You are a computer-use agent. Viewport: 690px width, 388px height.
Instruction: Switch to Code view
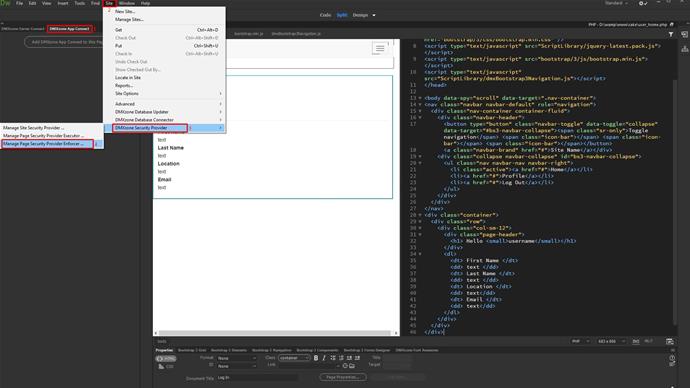[x=325, y=15]
